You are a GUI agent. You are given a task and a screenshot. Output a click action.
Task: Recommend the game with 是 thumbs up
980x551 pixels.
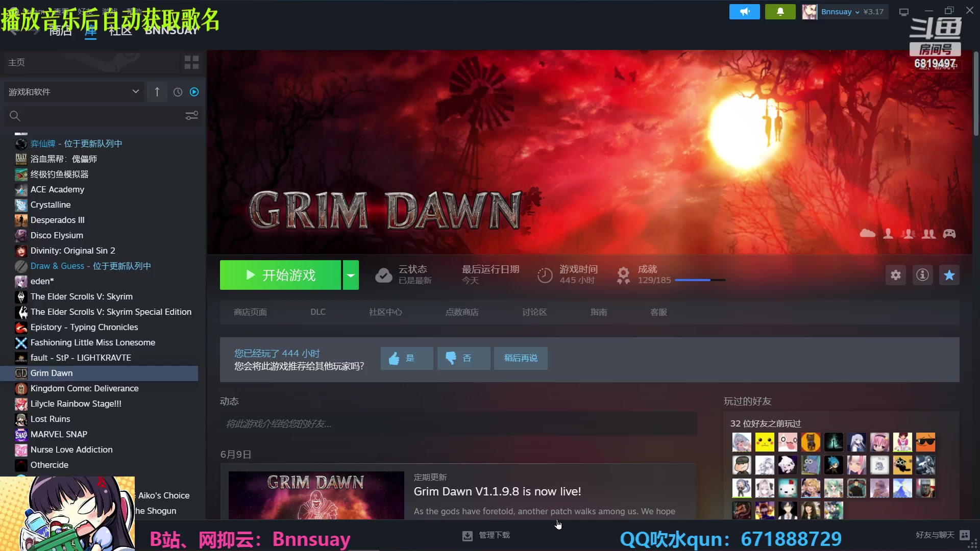pos(407,358)
